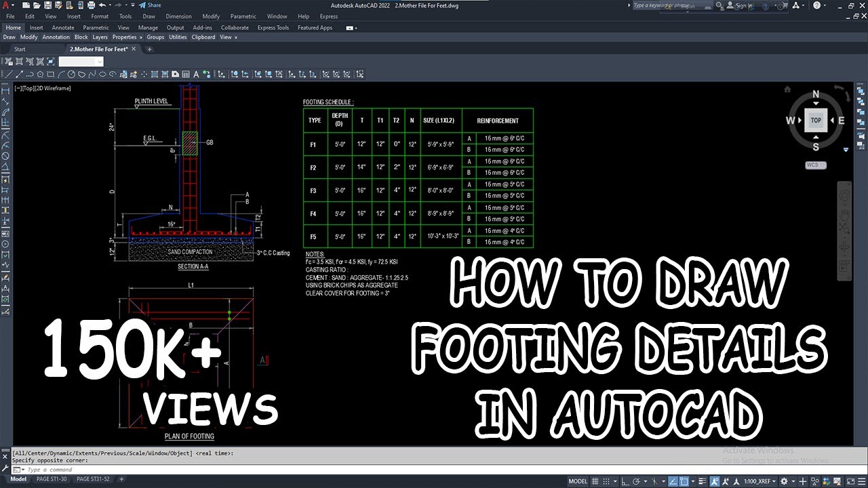The height and width of the screenshot is (488, 868).
Task: Toggle the drawing Grid display
Action: tap(595, 481)
